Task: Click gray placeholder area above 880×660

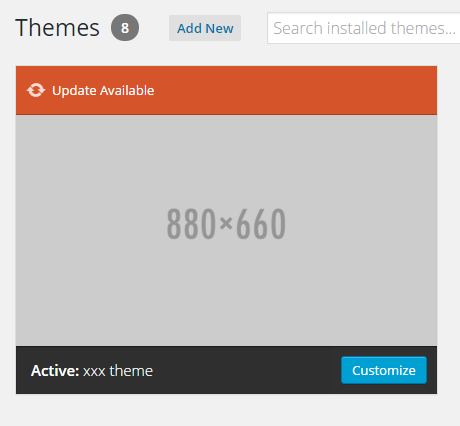Action: tap(226, 160)
